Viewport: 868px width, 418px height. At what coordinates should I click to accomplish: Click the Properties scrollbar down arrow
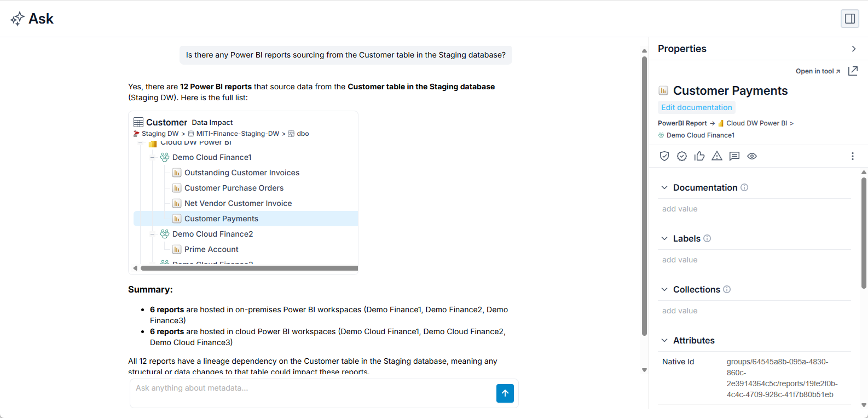click(x=864, y=405)
